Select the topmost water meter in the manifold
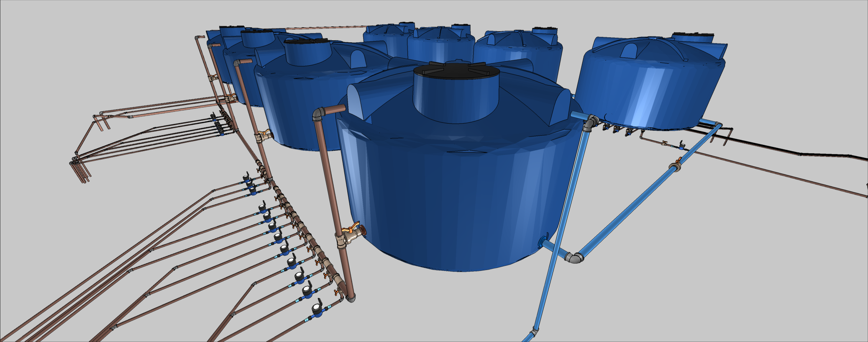Screen dimensions: 868x342 (x=247, y=178)
